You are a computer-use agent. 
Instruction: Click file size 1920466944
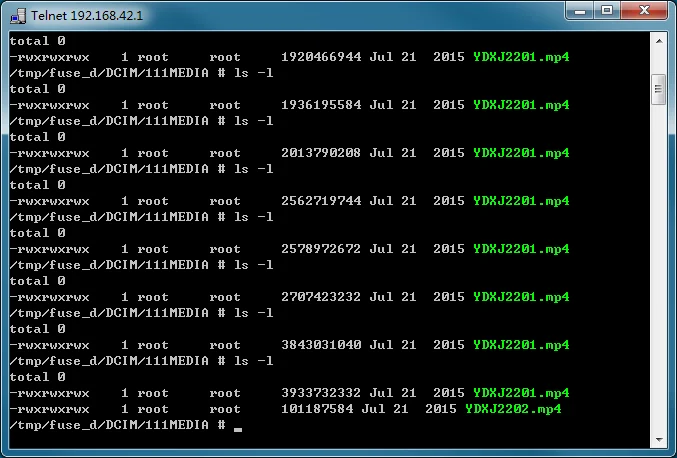(321, 57)
